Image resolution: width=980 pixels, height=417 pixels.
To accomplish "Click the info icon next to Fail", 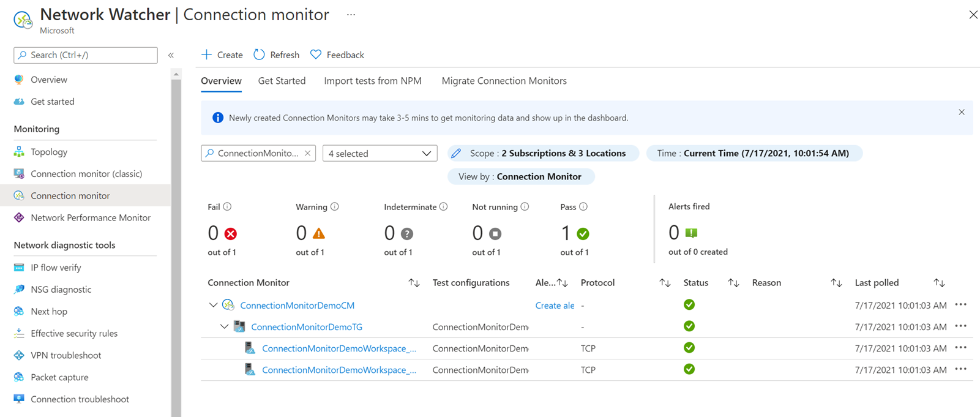I will tap(228, 207).
